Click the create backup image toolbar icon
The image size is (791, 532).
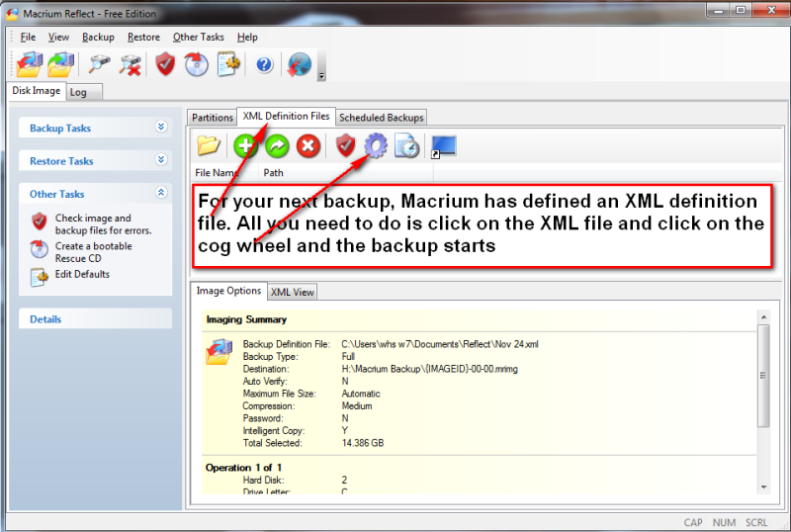click(29, 64)
